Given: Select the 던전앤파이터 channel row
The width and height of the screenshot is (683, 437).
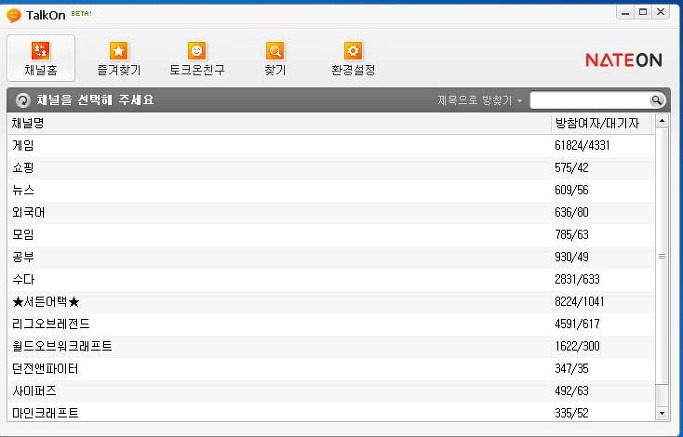Looking at the screenshot, I should pos(331,369).
